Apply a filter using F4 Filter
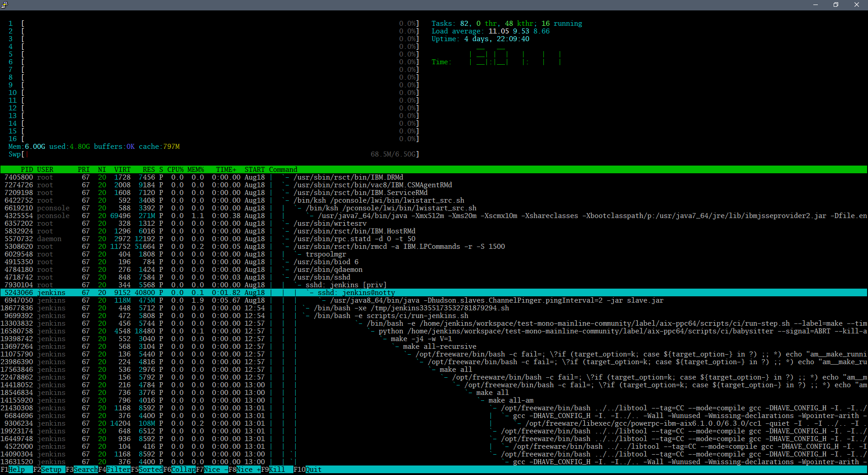This screenshot has height=475, width=868. tap(114, 470)
